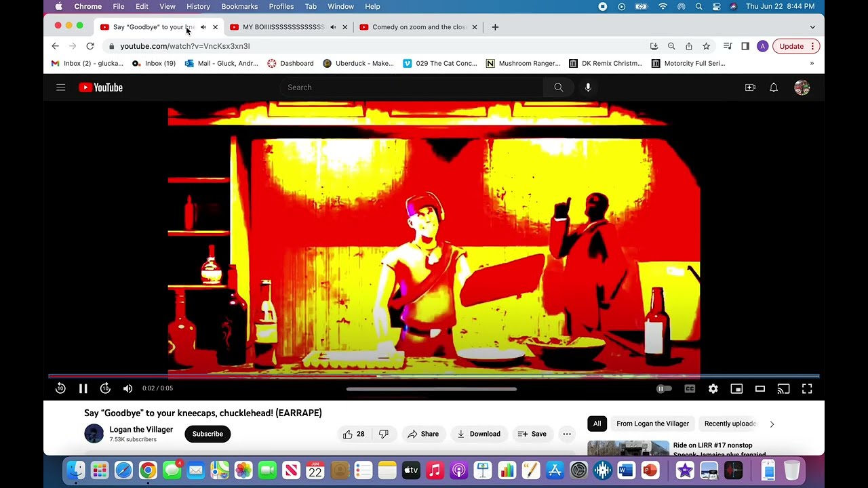This screenshot has width=868, height=488.
Task: Open Wi-Fi menu bar status
Action: click(x=663, y=6)
